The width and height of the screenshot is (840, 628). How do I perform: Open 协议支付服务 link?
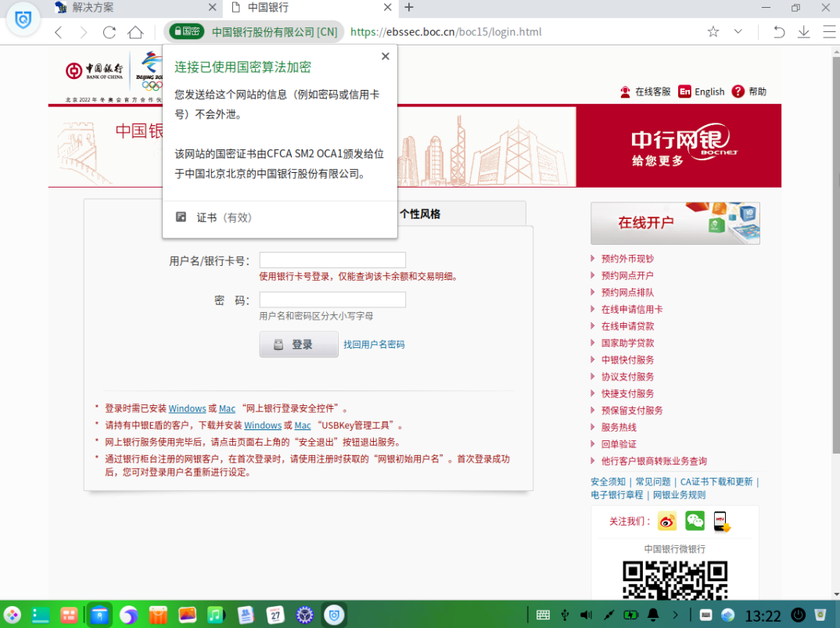[x=627, y=377]
